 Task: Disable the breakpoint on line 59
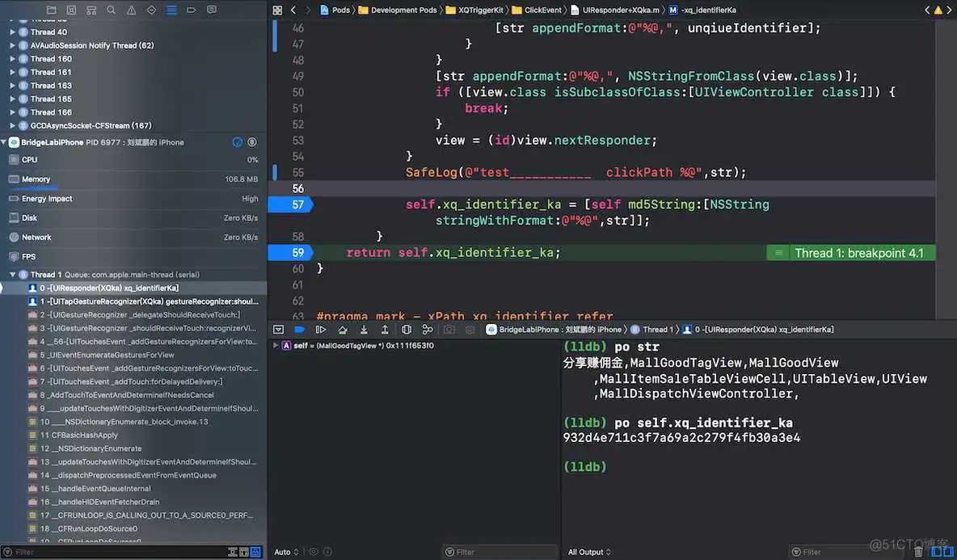pos(289,253)
